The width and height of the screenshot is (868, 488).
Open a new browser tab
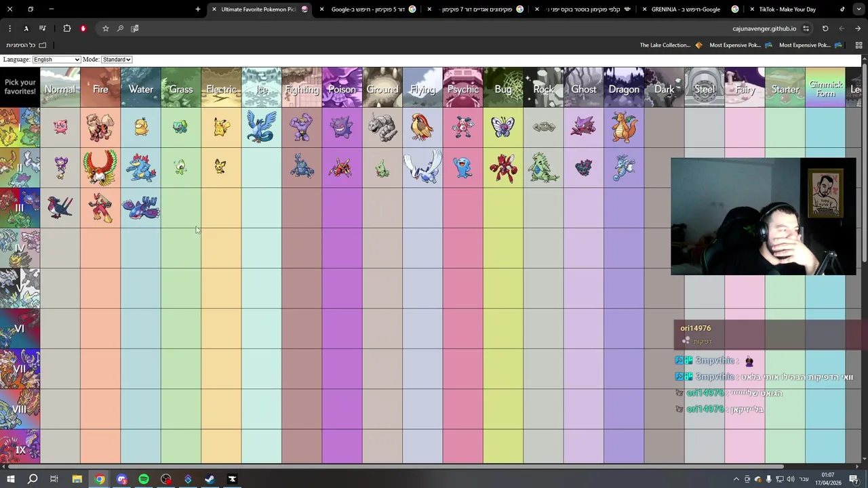[x=198, y=9]
